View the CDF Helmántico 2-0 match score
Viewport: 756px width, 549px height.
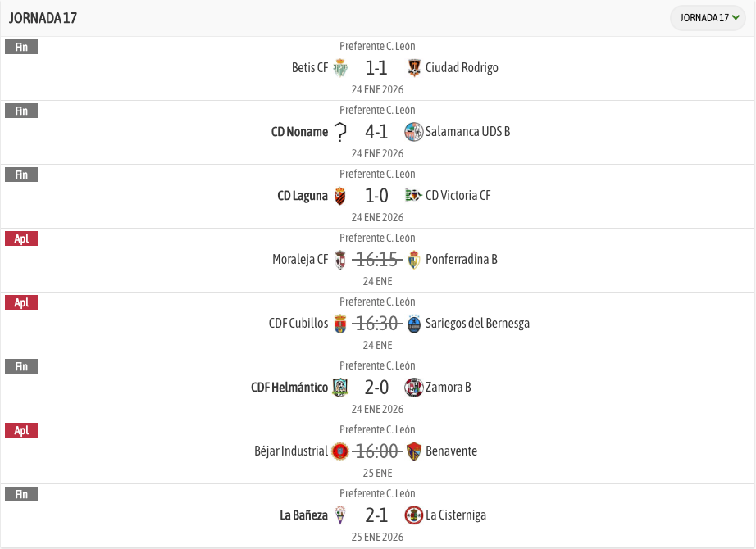pyautogui.click(x=377, y=388)
